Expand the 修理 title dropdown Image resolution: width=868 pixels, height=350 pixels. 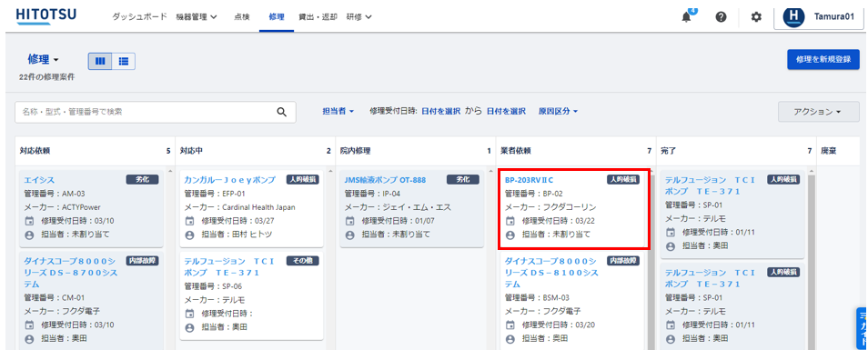[43, 59]
